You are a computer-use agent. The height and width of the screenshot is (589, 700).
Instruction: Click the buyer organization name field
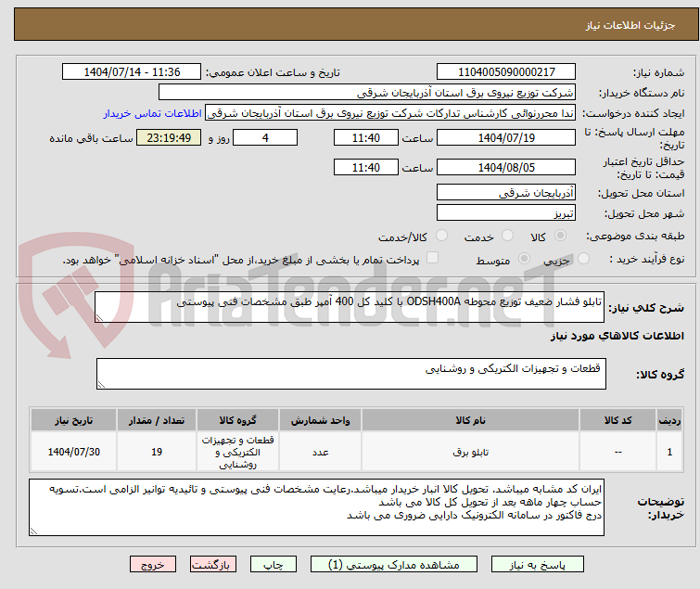click(367, 93)
